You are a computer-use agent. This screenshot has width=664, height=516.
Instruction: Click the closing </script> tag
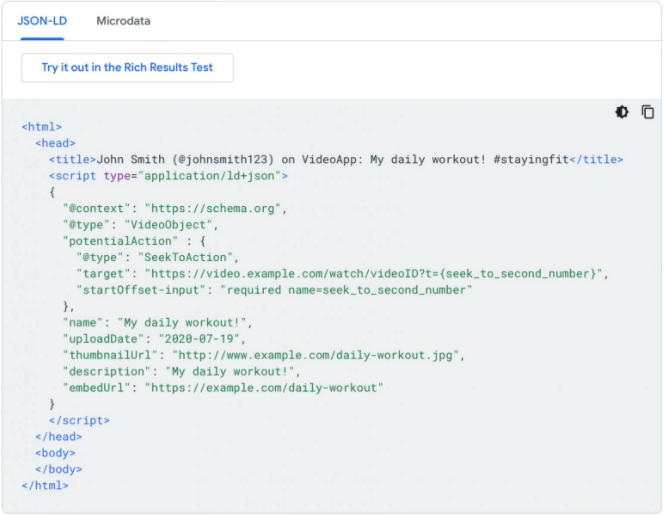coord(79,420)
